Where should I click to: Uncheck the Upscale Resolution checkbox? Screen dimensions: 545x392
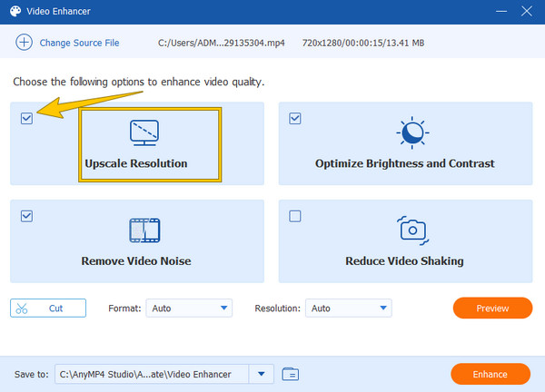tap(26, 118)
